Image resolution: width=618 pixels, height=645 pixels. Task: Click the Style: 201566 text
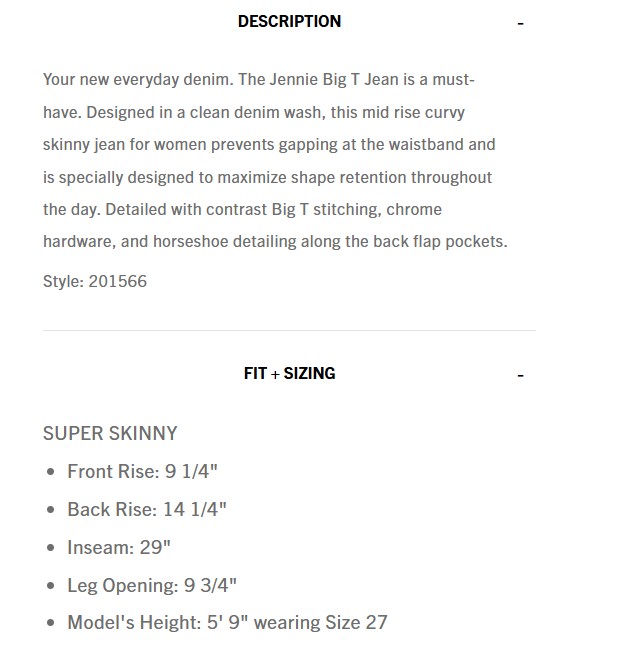coord(95,281)
